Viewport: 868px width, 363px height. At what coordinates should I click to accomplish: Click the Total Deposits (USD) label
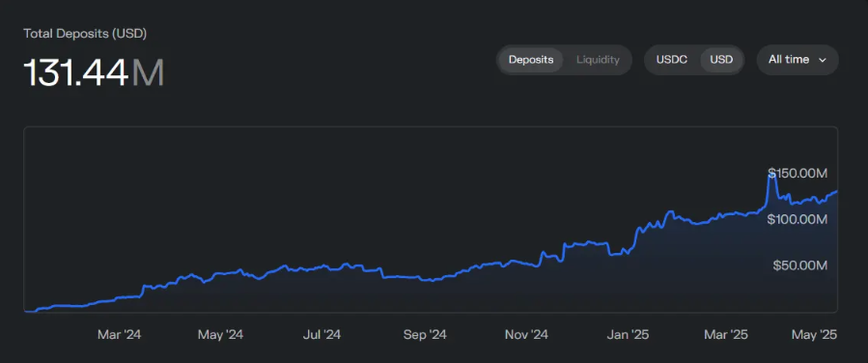pyautogui.click(x=85, y=34)
